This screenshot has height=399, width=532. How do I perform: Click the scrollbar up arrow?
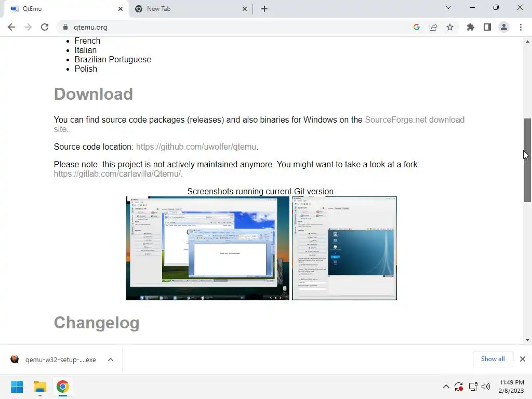click(x=527, y=42)
